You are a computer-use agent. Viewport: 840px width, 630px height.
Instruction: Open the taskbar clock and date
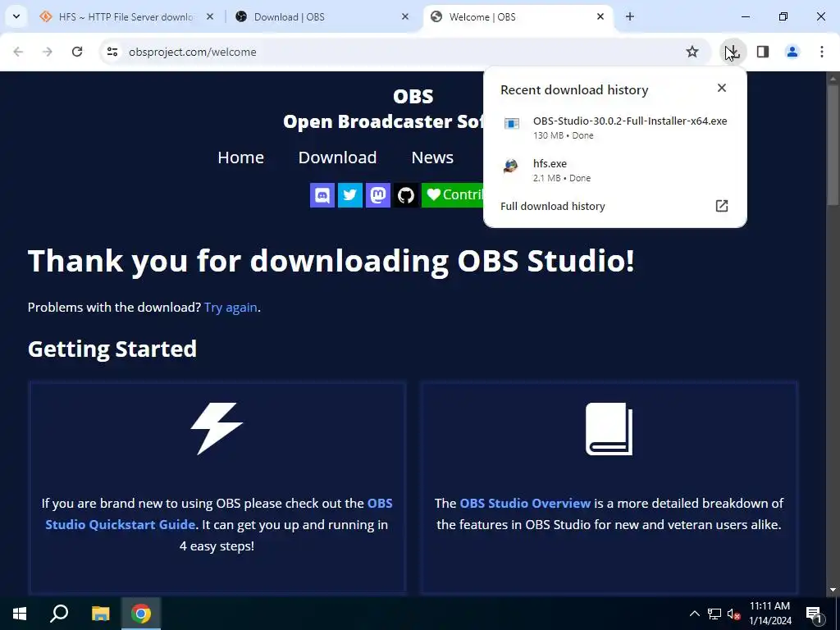tap(769, 614)
